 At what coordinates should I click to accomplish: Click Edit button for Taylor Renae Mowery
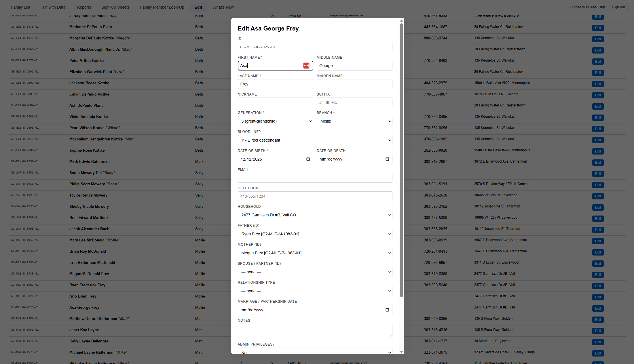598,196
